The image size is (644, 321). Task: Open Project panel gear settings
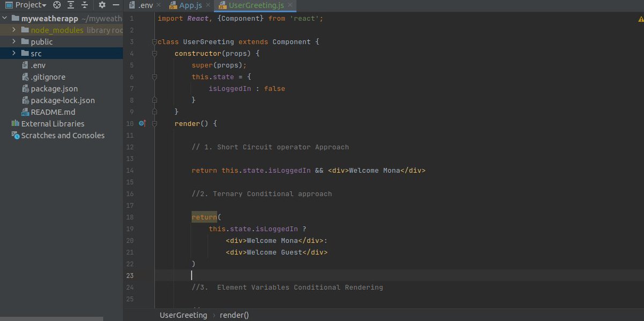(103, 5)
